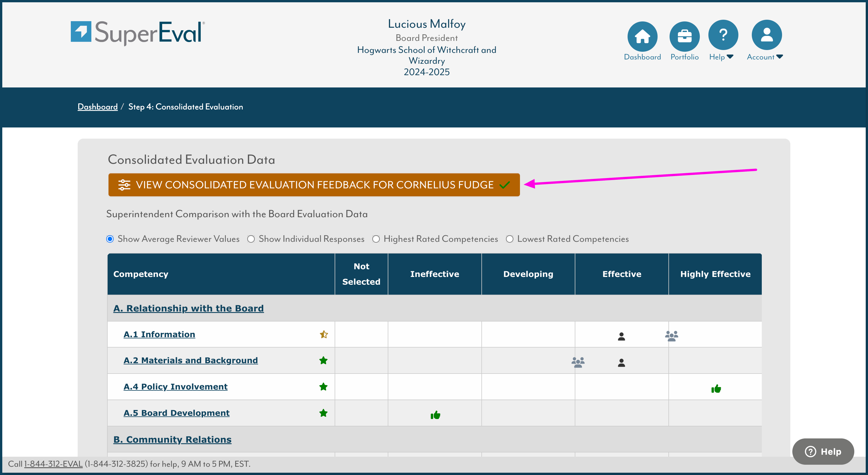Click the half star on A.1 Information
868x475 pixels.
tap(324, 334)
